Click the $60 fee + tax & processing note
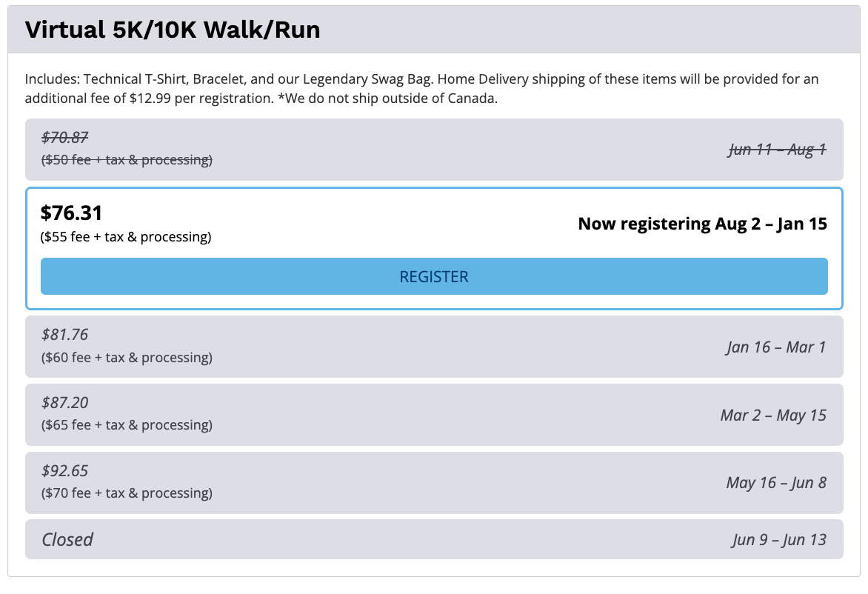 point(127,358)
